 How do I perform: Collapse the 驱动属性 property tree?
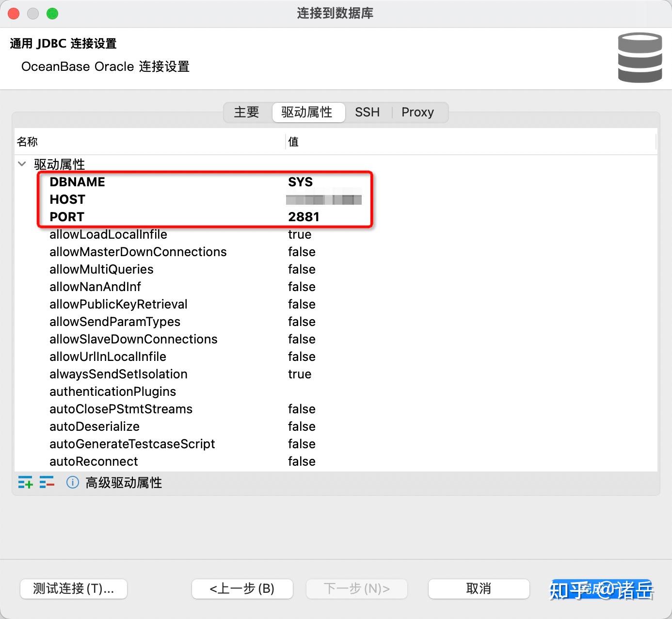21,163
